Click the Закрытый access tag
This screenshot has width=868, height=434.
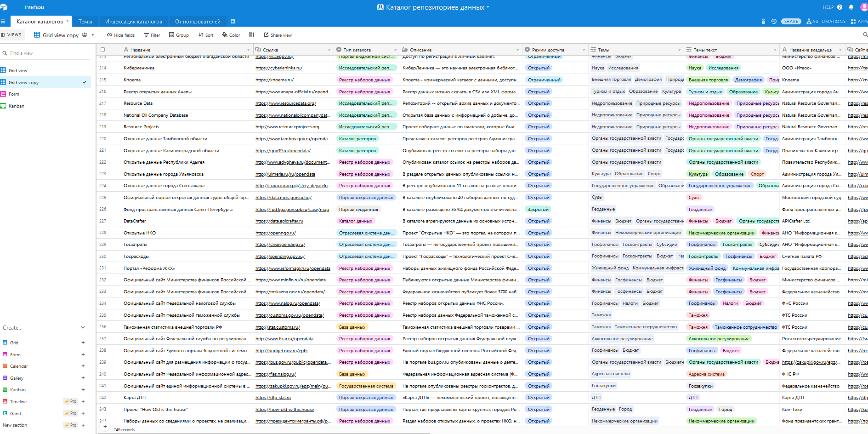click(x=538, y=209)
